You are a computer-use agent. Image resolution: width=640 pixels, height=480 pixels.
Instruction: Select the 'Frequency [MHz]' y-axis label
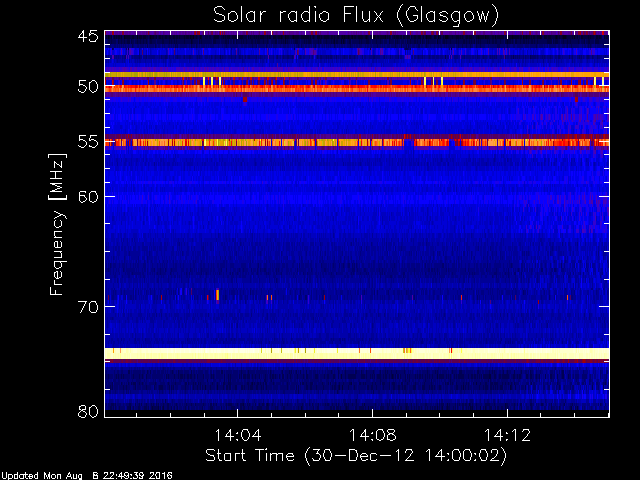coord(57,224)
